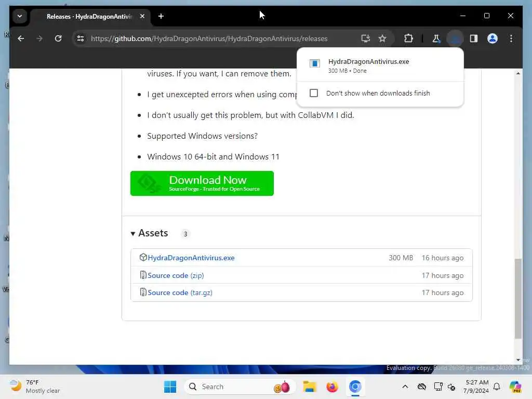Screen dimensions: 532x399
Task: Download Source code (tar.gz) link
Action: pyautogui.click(x=180, y=292)
